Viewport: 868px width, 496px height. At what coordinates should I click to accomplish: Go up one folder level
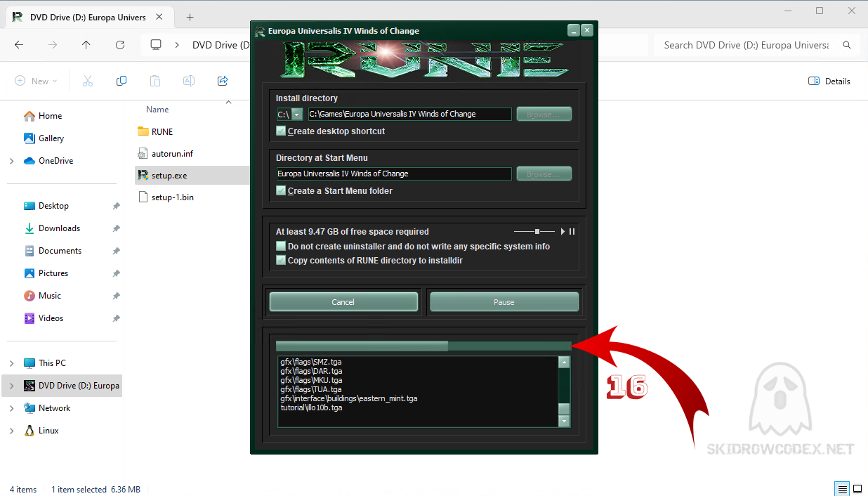[86, 45]
